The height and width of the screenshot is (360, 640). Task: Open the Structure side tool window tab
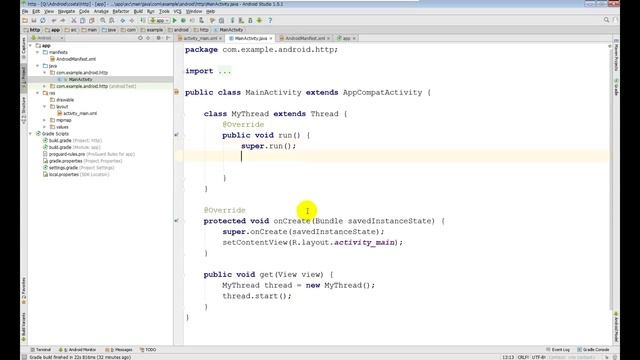(24, 110)
